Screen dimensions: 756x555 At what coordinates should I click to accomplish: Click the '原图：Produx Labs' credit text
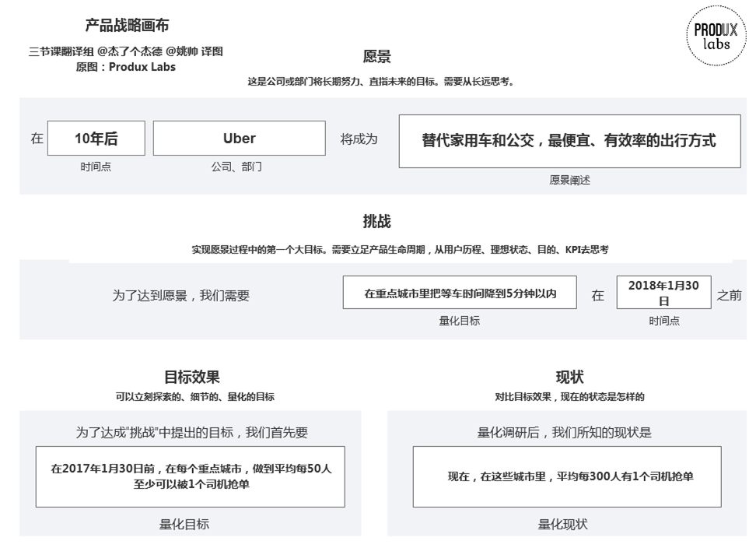click(x=125, y=67)
